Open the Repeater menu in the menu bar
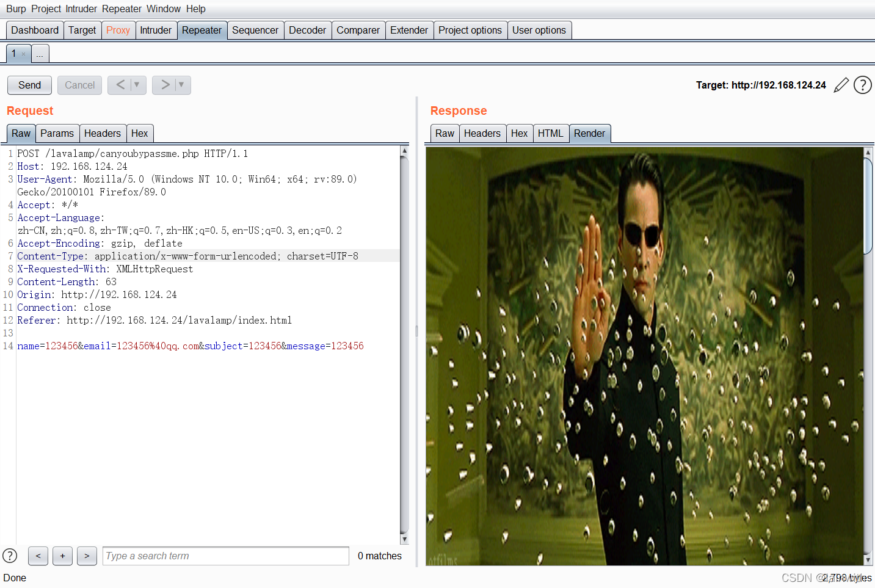 [x=122, y=9]
